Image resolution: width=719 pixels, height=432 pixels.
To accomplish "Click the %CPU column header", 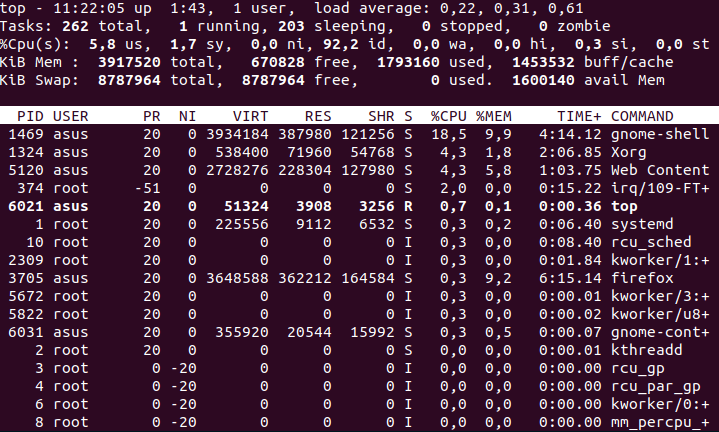I will coord(448,116).
